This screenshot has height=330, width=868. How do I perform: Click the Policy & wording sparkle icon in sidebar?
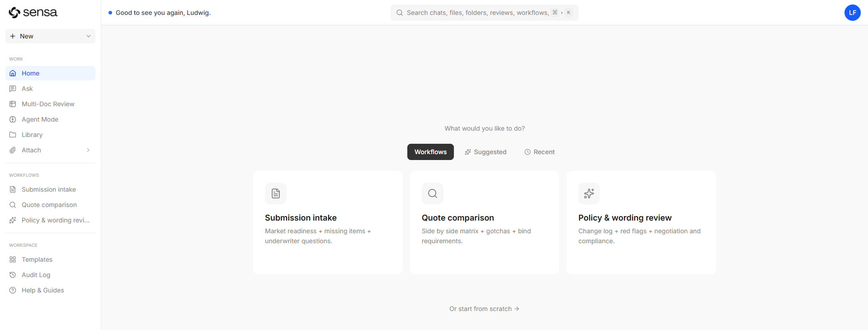(x=13, y=220)
